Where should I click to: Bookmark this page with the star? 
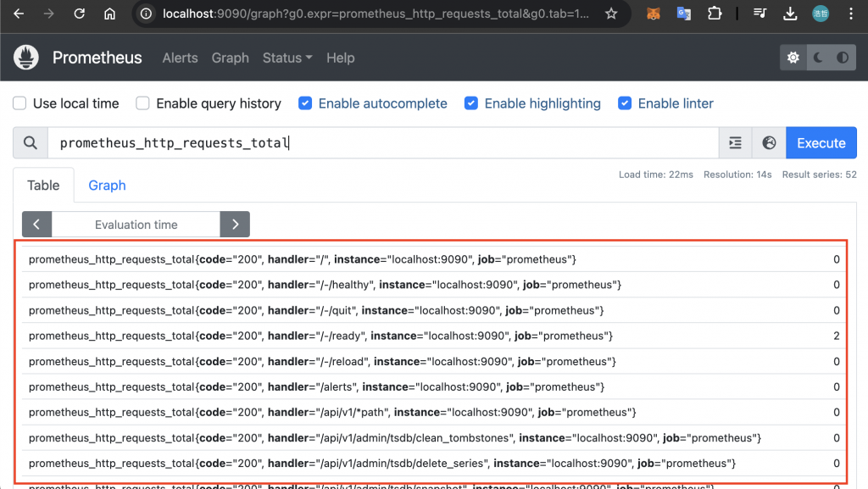pos(611,14)
